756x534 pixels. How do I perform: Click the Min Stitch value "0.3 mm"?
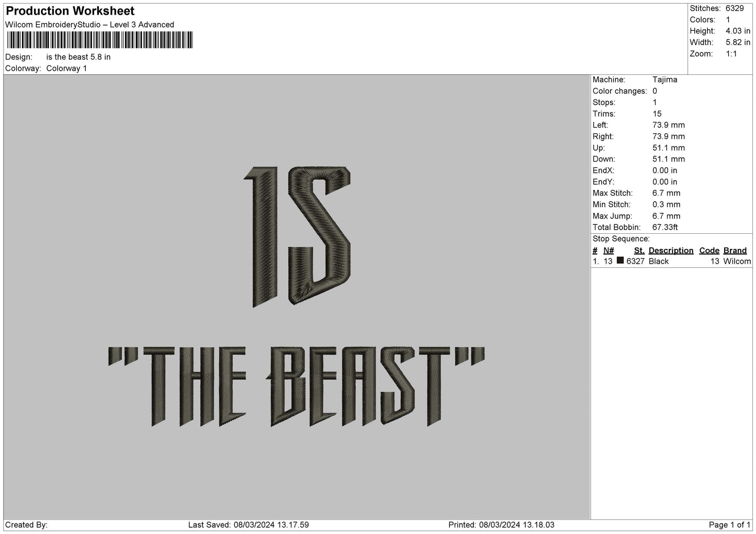[667, 204]
